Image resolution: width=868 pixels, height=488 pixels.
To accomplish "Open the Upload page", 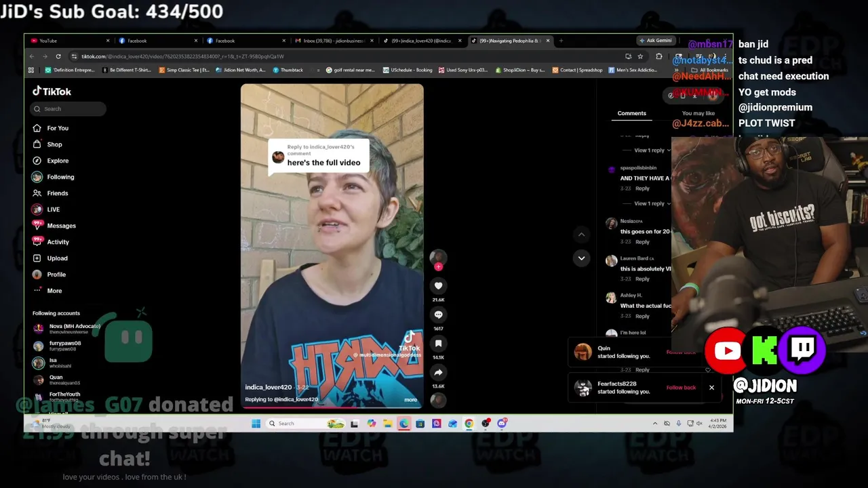I will pyautogui.click(x=50, y=258).
